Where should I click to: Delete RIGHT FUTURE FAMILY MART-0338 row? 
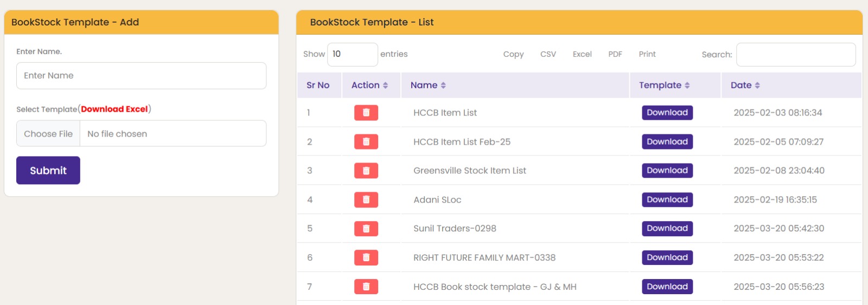pyautogui.click(x=366, y=258)
